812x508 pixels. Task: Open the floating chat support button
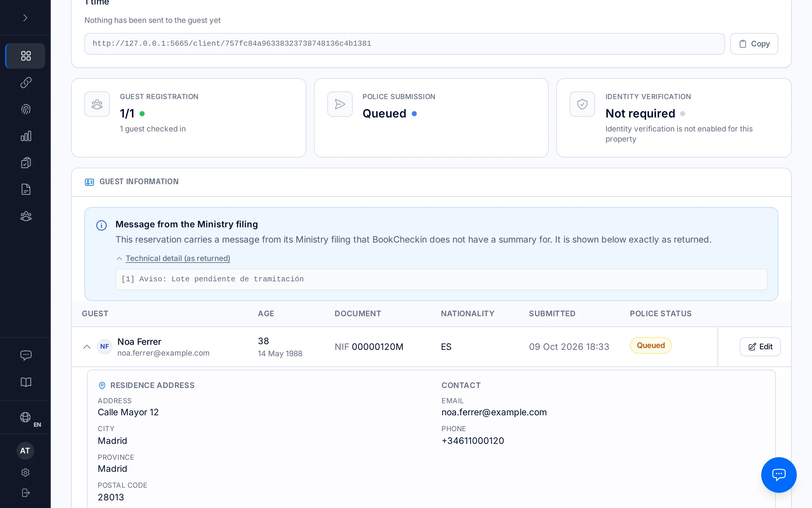[778, 475]
